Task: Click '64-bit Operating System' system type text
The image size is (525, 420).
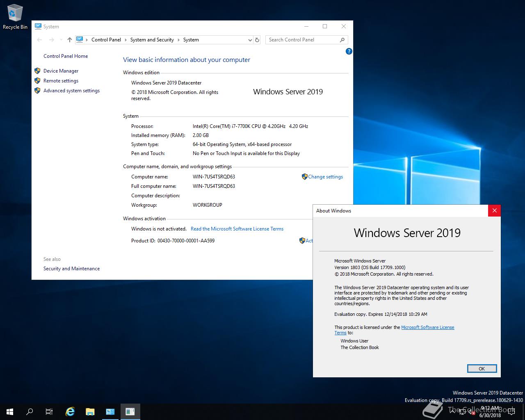Action: (x=242, y=144)
